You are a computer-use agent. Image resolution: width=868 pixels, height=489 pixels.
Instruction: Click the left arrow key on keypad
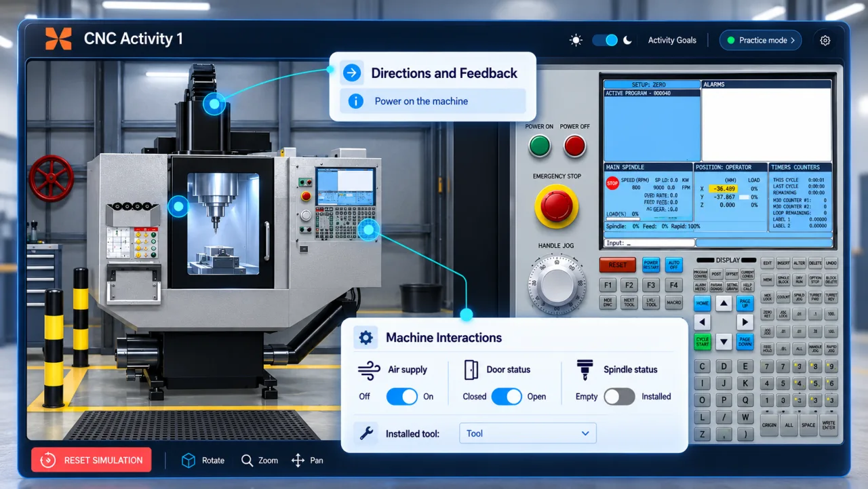[x=703, y=322]
